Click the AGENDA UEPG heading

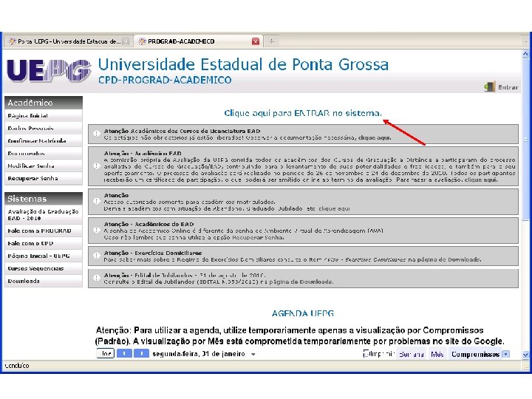(x=303, y=313)
